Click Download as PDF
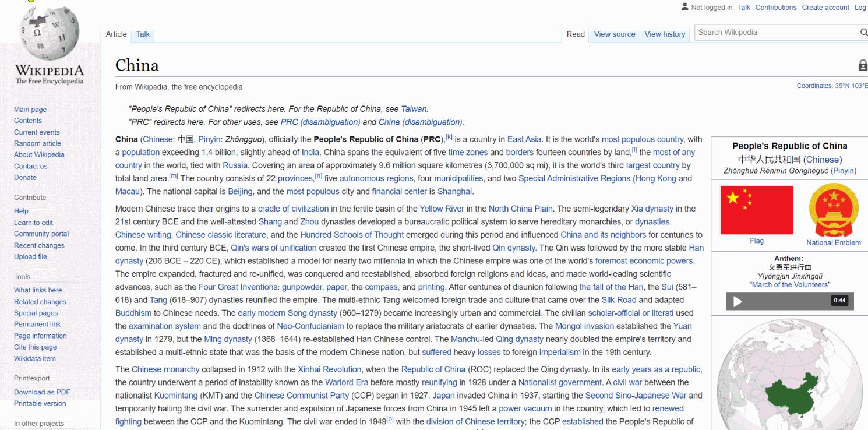This screenshot has width=868, height=430. click(42, 392)
